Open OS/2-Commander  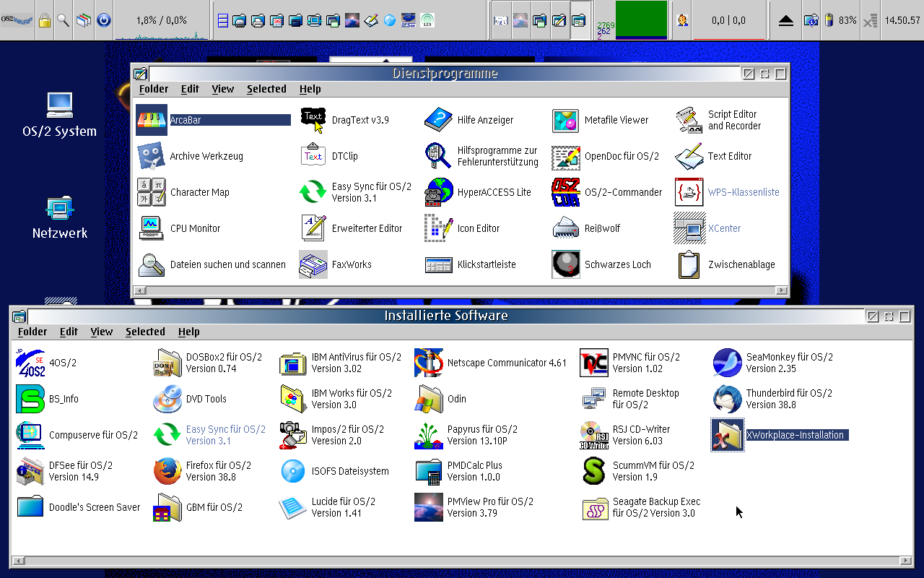coord(566,192)
